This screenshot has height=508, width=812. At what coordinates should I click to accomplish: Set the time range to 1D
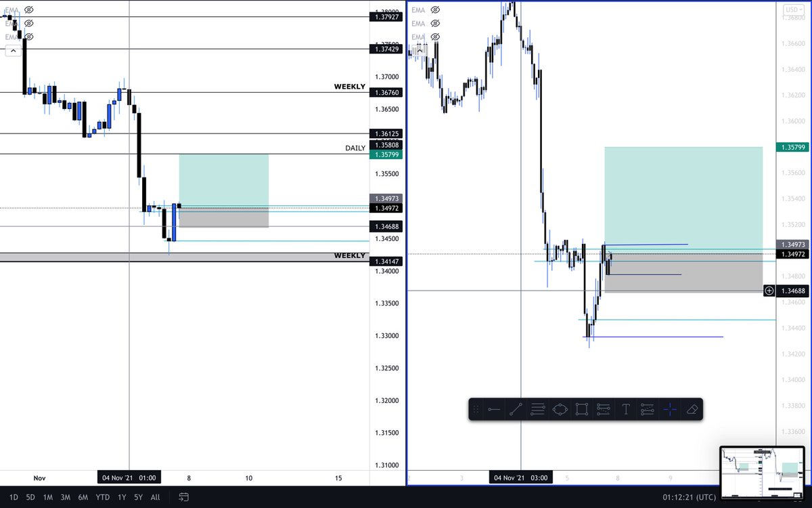coord(14,497)
